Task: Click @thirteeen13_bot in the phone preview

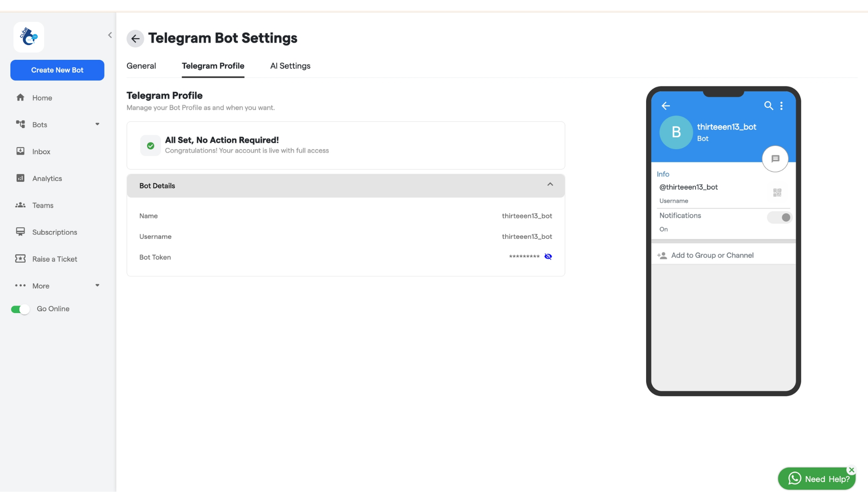Action: point(688,187)
